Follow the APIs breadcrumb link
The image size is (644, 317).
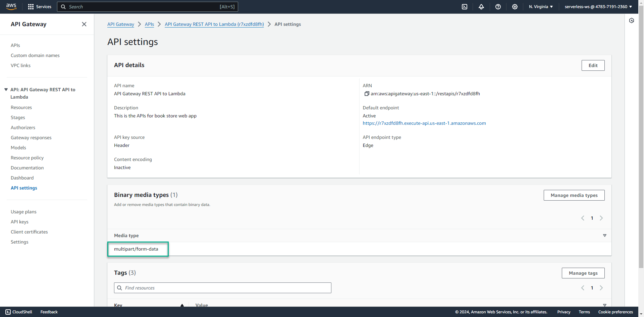pos(149,24)
